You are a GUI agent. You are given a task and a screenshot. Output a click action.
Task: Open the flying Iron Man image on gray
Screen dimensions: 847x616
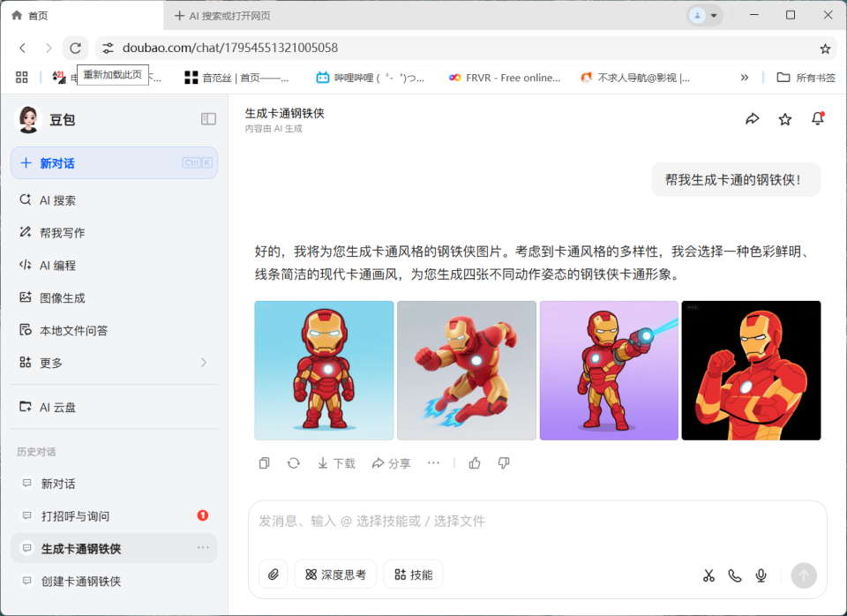coord(467,371)
